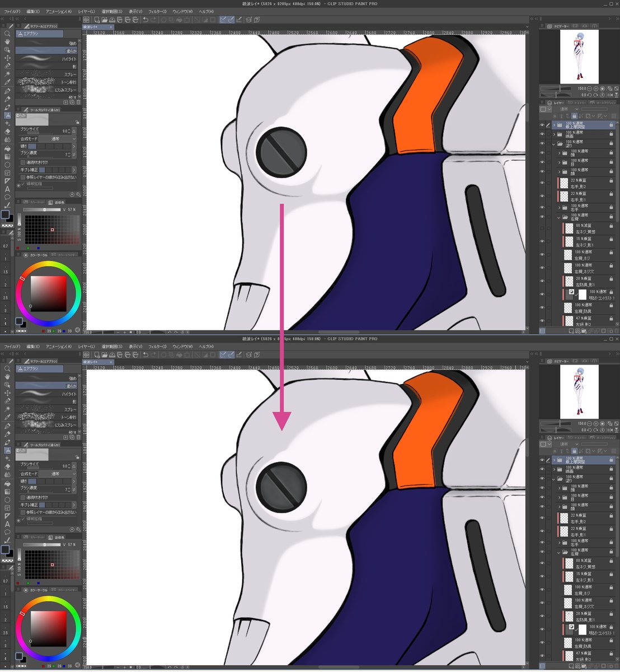The image size is (620, 672).
Task: Zoom in within the lower window Navigator
Action: click(596, 424)
